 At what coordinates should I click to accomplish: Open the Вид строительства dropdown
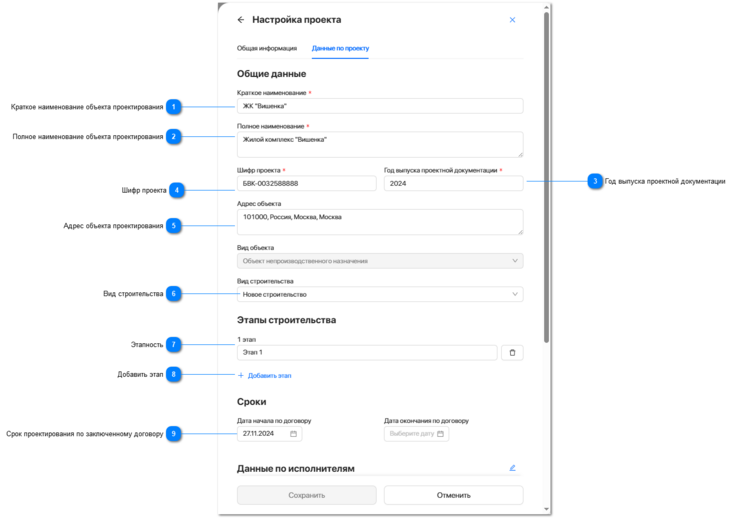coord(380,294)
